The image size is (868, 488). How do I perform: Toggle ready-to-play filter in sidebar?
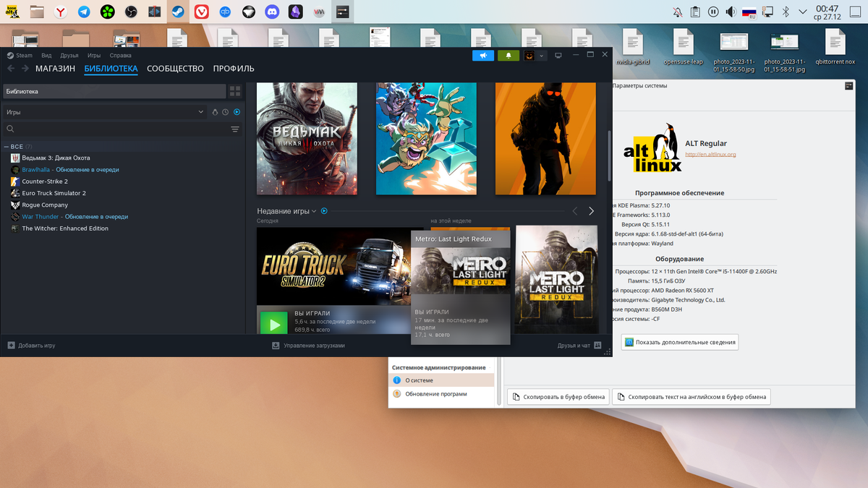[x=237, y=112]
